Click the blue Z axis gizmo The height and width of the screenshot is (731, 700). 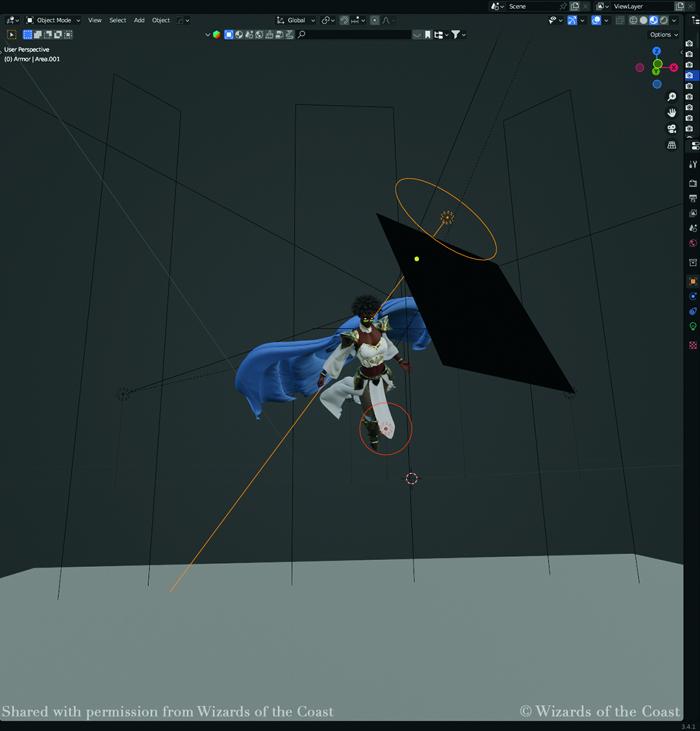(x=657, y=51)
